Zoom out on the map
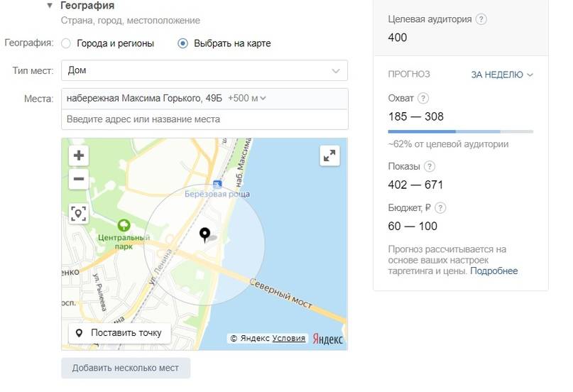 [79, 179]
